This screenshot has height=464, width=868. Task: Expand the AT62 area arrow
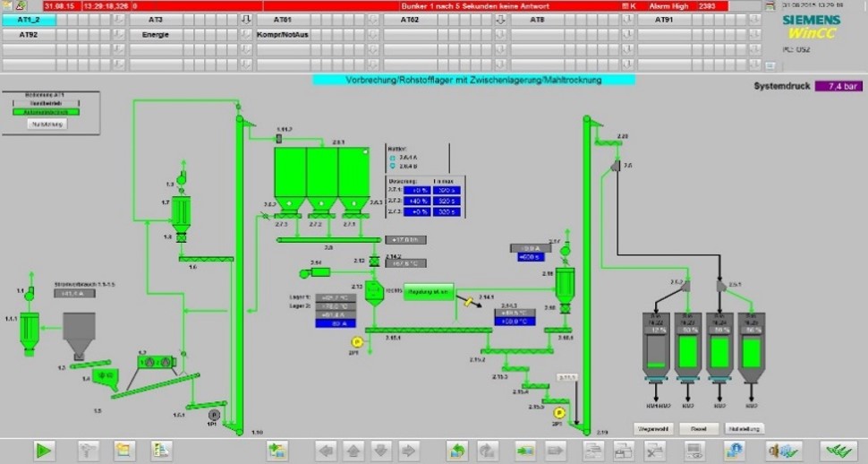[500, 20]
